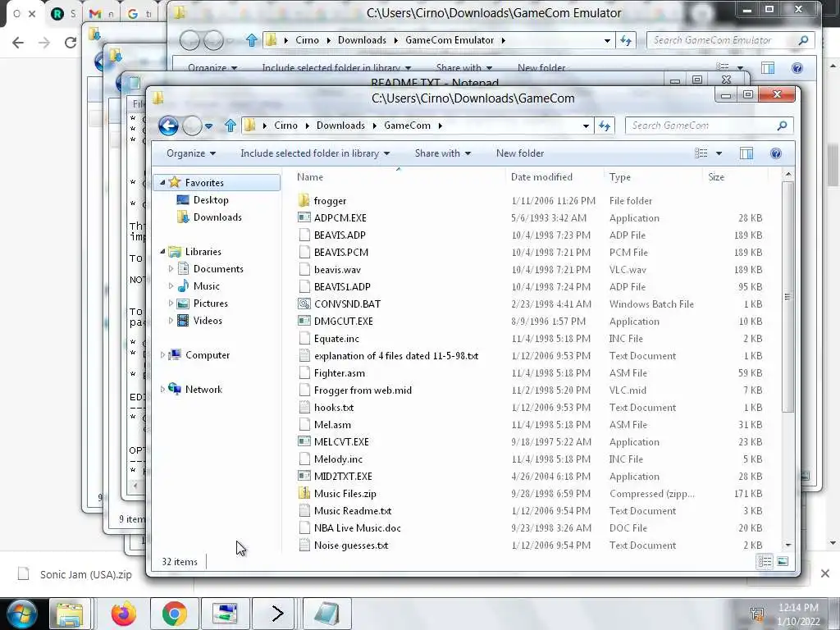Click Downloads in the GameCom breadcrumb path

tap(340, 126)
